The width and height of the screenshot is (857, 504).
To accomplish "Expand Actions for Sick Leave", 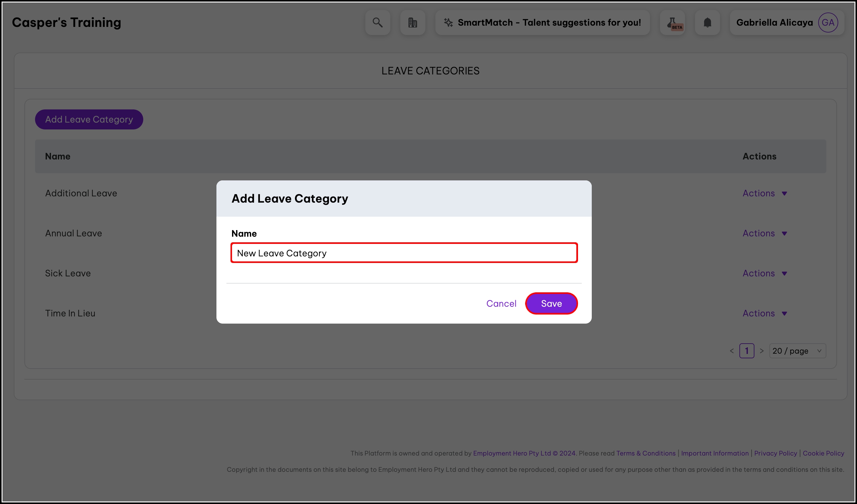I will click(764, 274).
